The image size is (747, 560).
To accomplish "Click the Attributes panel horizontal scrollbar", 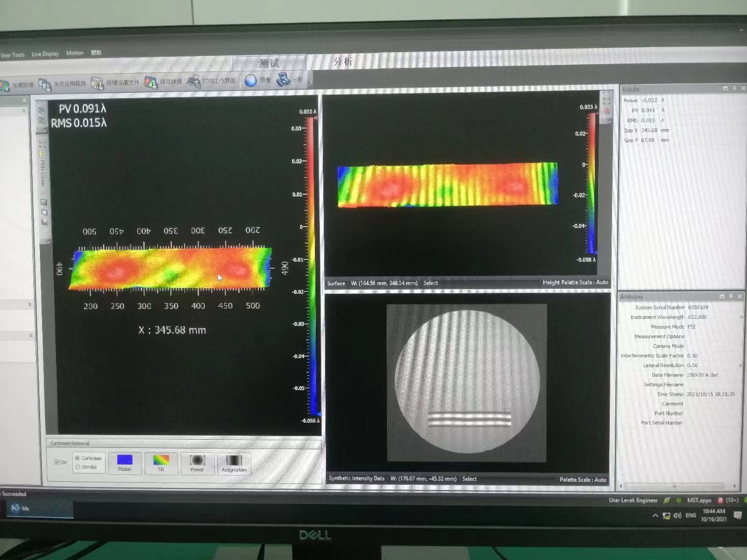I will tap(677, 486).
